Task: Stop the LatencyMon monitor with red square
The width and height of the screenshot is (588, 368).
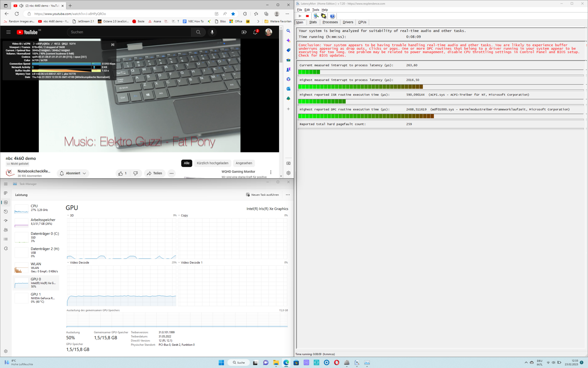Action: [x=307, y=16]
